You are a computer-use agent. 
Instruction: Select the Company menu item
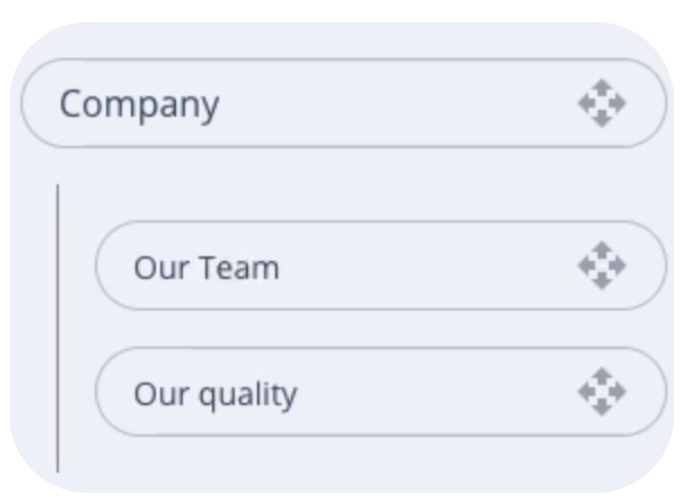point(344,103)
